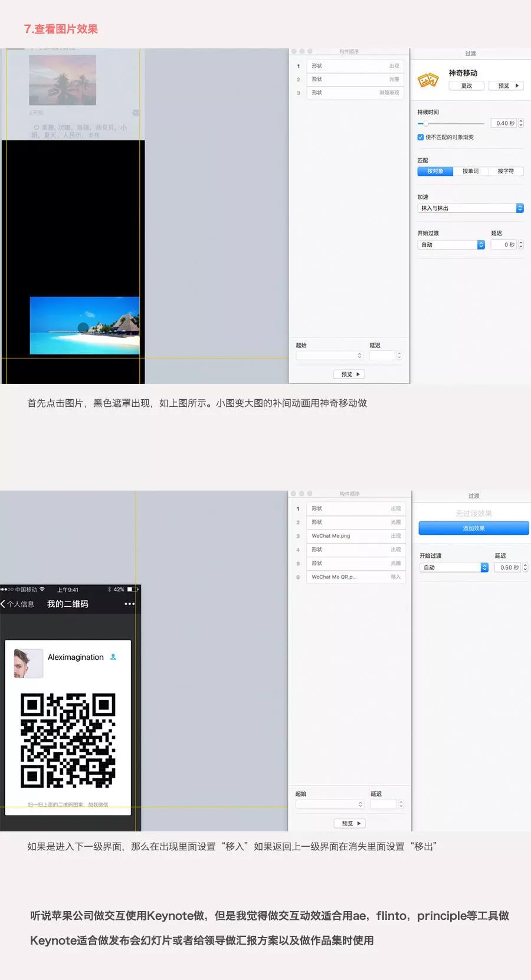
Task: Toggle 使不匹配的对象渐变 checkbox
Action: coord(421,137)
